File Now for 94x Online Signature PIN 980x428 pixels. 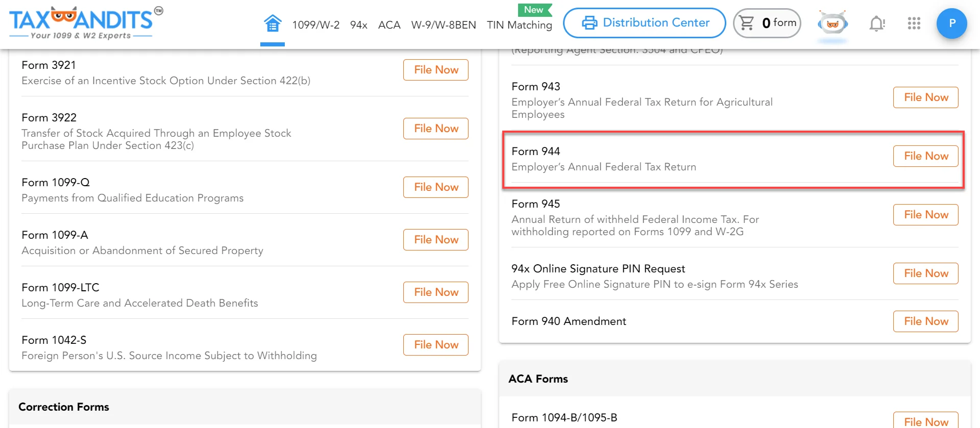click(926, 273)
